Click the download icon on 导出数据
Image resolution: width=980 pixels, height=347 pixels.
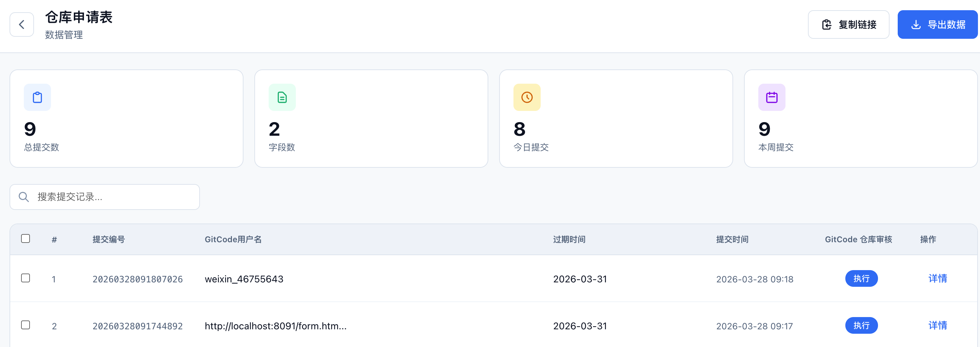[916, 25]
